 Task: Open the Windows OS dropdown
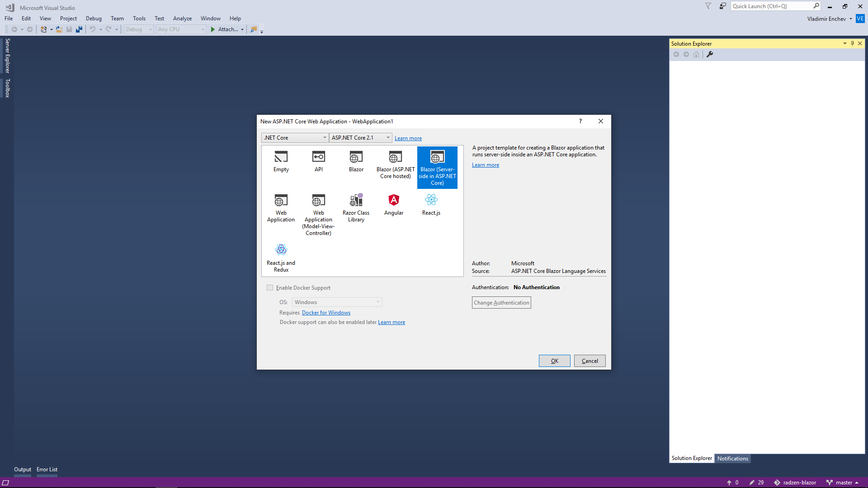point(337,302)
